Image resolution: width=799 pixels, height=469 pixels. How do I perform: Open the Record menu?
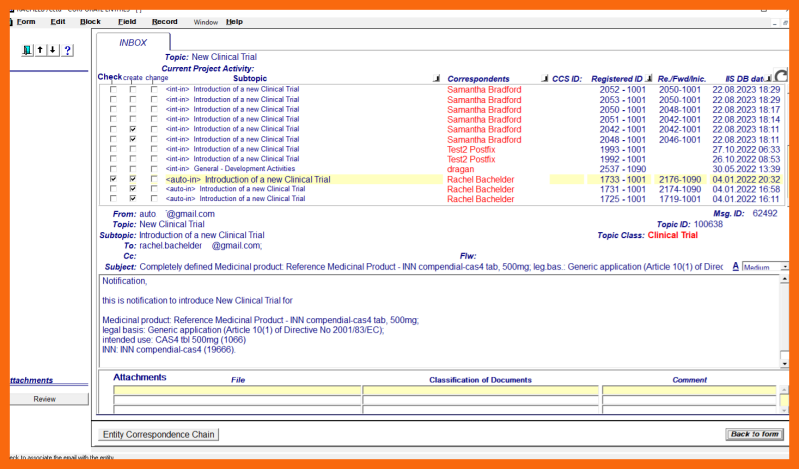tap(164, 21)
